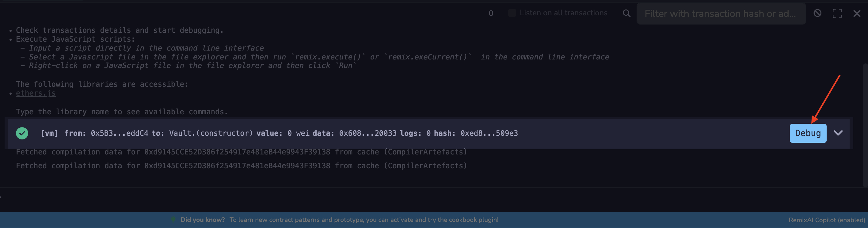This screenshot has height=228, width=868.
Task: Click the pending transactions counter 0
Action: pyautogui.click(x=491, y=13)
